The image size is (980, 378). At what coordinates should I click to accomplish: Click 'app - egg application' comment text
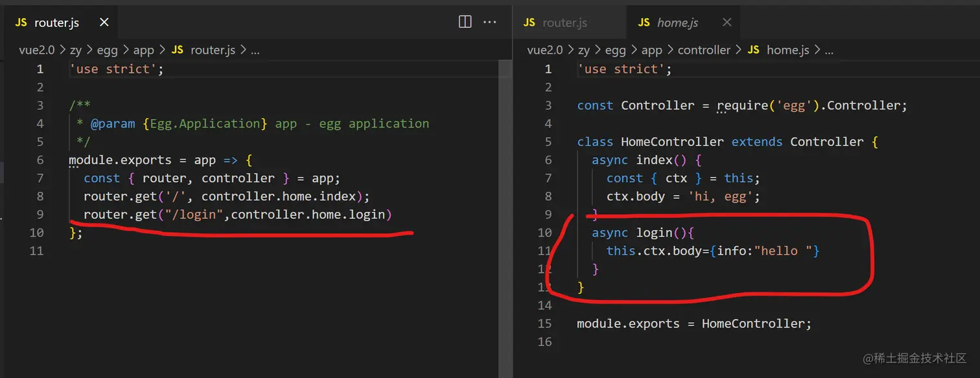coord(352,124)
